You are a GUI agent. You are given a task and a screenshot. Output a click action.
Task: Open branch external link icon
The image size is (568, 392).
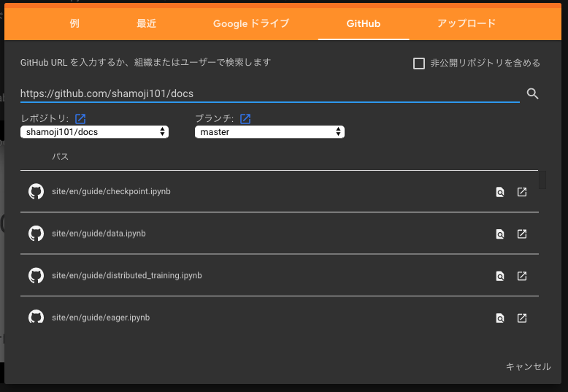click(245, 118)
